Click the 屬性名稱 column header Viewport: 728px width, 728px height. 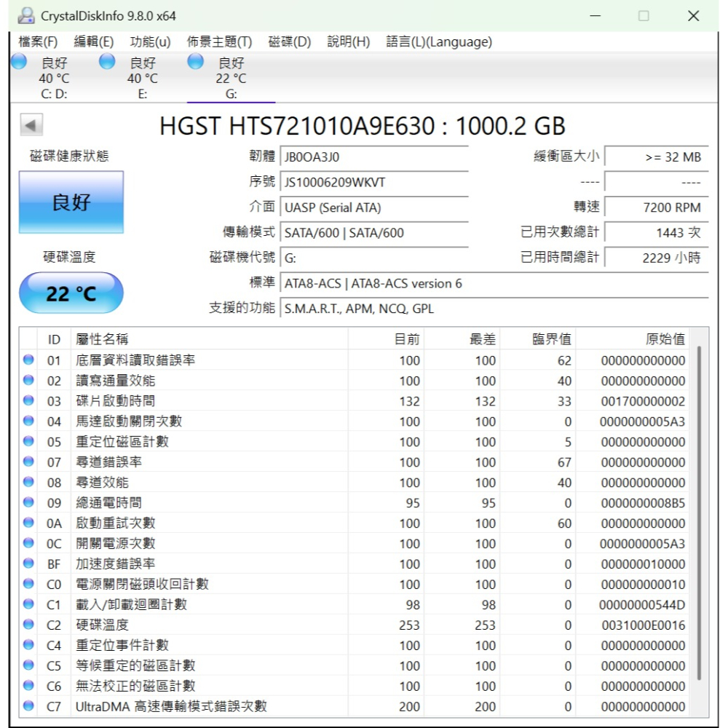[x=209, y=339]
